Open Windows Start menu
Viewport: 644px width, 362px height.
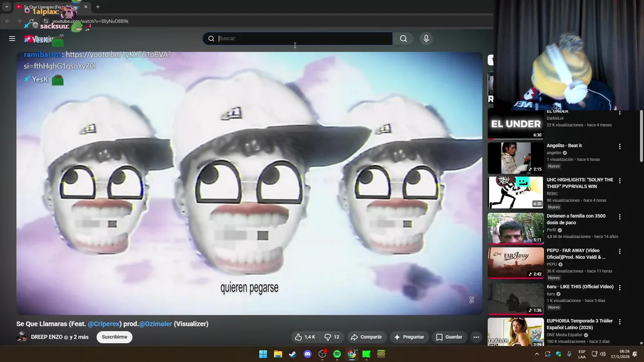pos(263,354)
